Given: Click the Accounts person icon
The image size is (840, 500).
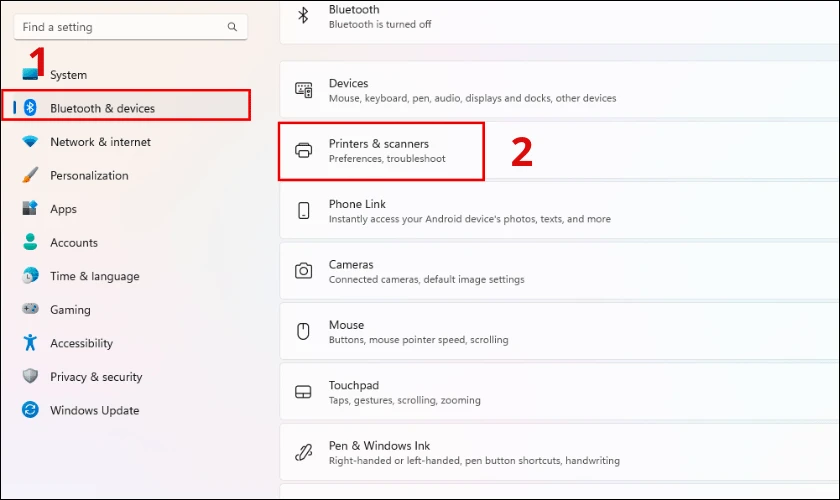Looking at the screenshot, I should (30, 242).
